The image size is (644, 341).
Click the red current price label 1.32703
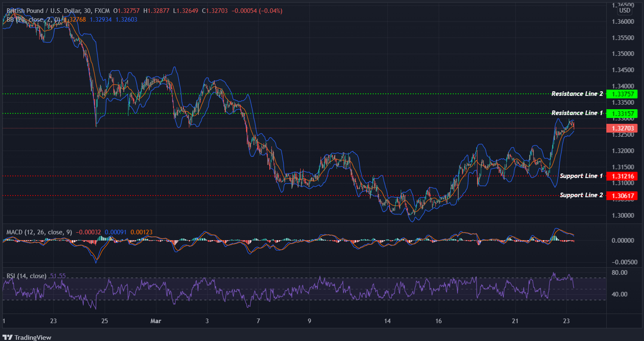tap(623, 128)
